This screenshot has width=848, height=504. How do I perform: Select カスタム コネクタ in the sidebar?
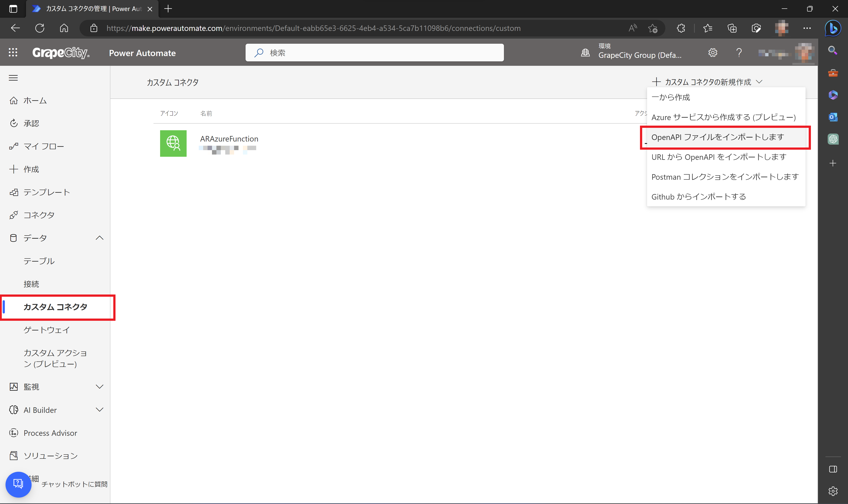point(55,307)
